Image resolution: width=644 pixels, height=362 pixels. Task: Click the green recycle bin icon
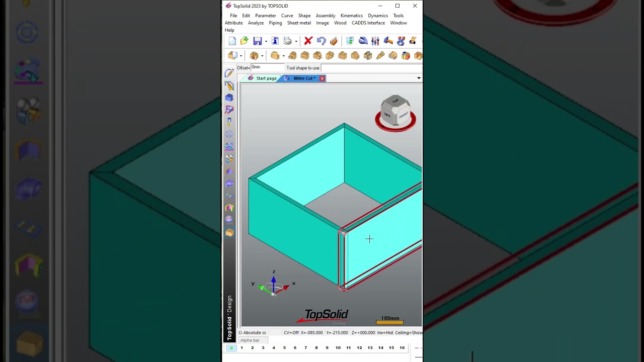[x=350, y=41]
